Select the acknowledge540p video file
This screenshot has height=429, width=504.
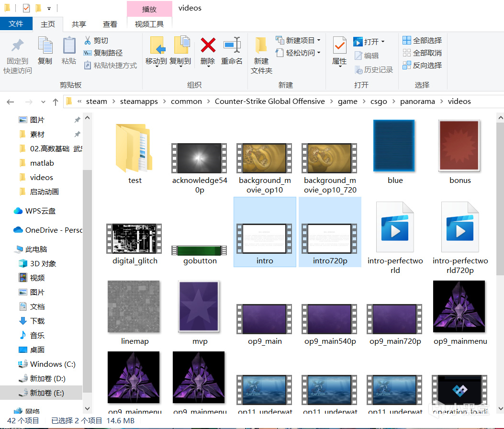tap(200, 168)
